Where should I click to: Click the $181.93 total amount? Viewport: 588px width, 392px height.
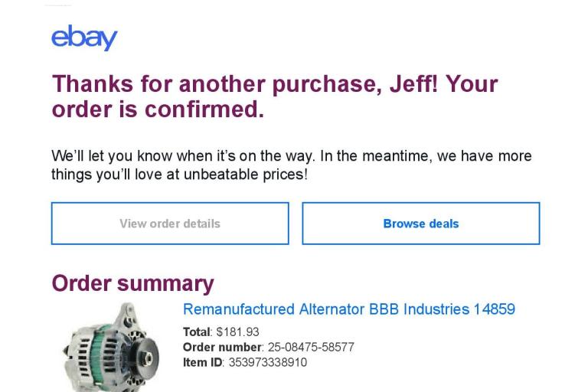click(238, 332)
